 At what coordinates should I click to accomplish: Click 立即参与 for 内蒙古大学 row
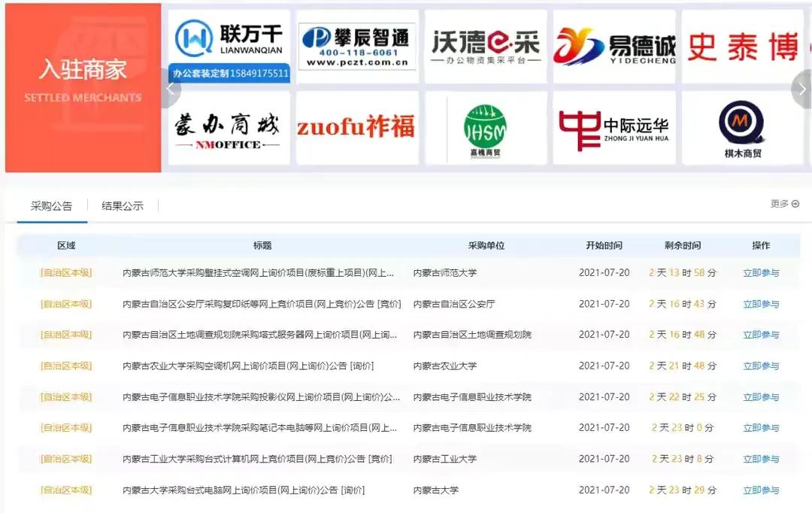(x=761, y=490)
